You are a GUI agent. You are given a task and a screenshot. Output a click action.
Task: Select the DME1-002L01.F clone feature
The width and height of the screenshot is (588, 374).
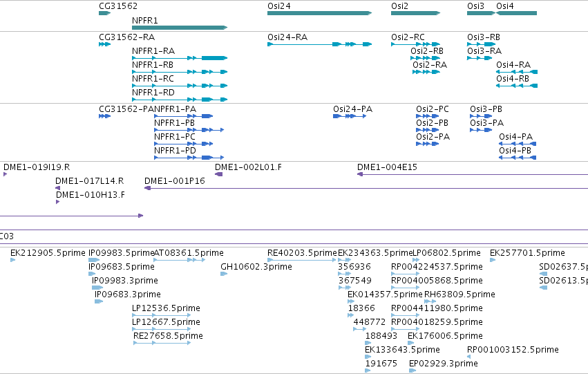coord(218,174)
